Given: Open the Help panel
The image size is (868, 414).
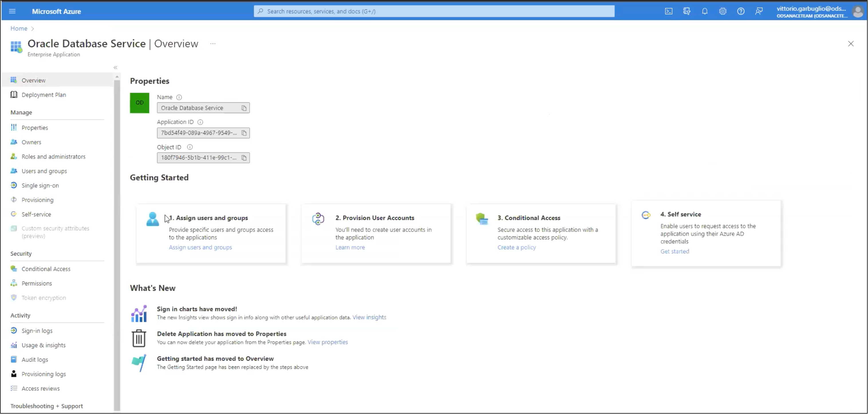Looking at the screenshot, I should point(741,11).
